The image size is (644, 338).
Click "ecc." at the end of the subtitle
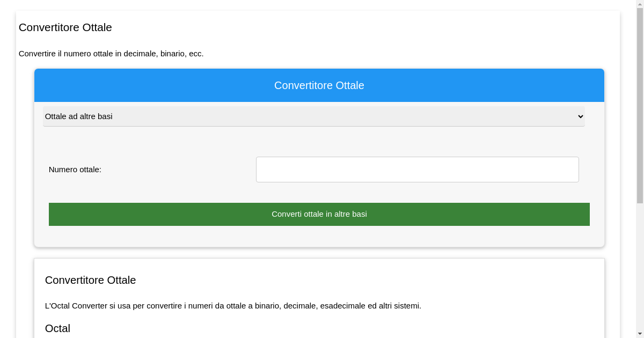tap(196, 54)
